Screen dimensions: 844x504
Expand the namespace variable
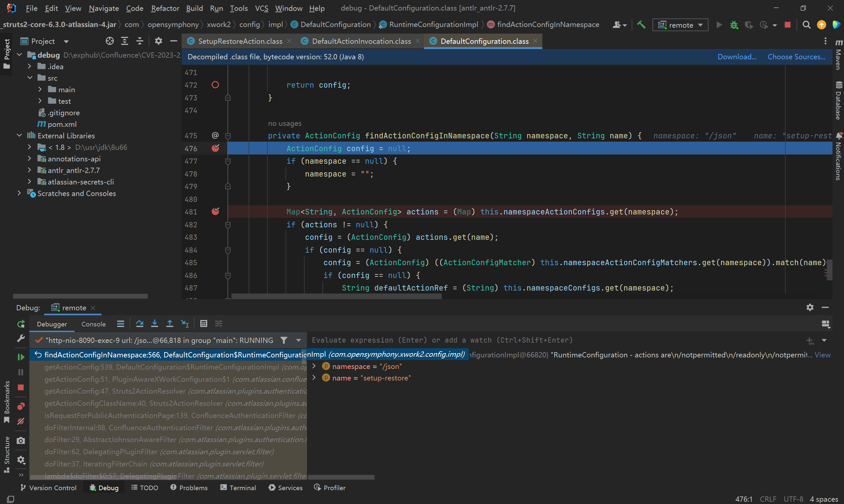point(314,366)
